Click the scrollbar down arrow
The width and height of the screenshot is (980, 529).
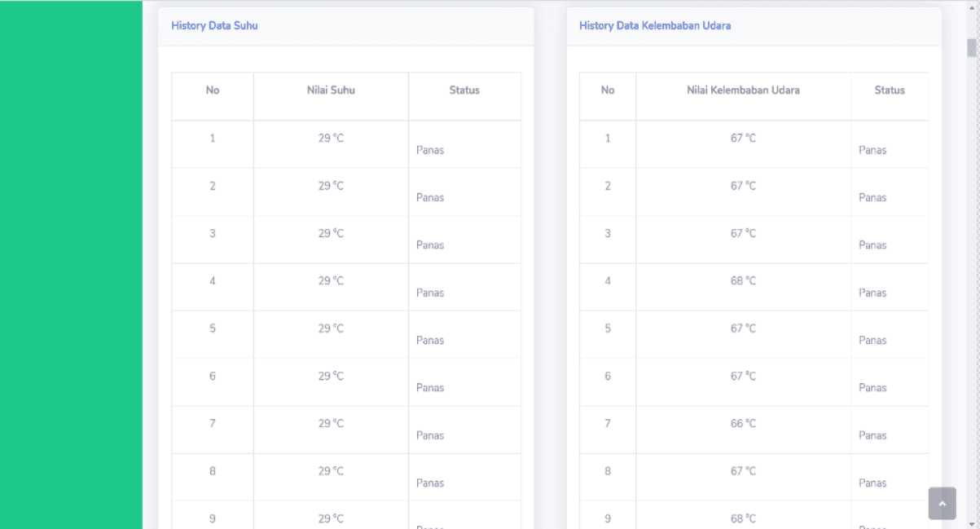[972, 523]
